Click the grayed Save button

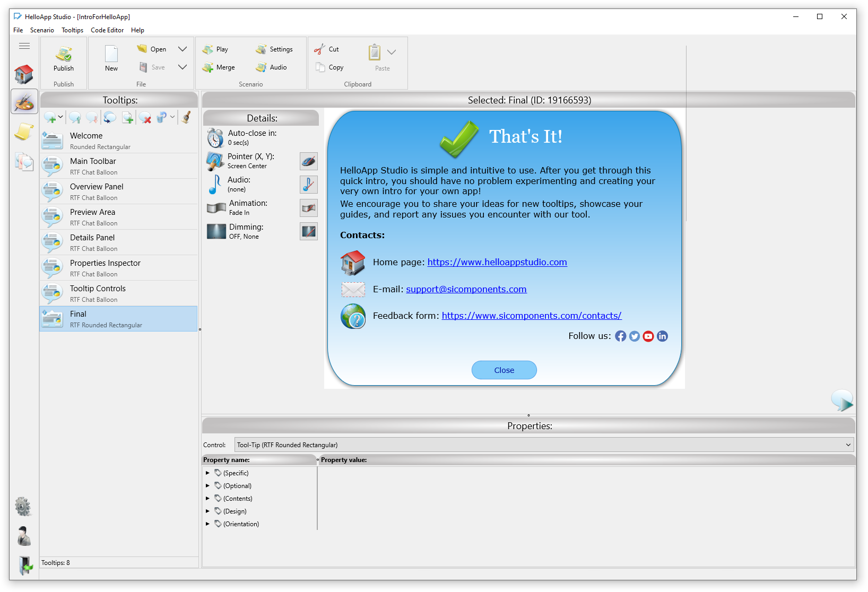click(152, 67)
